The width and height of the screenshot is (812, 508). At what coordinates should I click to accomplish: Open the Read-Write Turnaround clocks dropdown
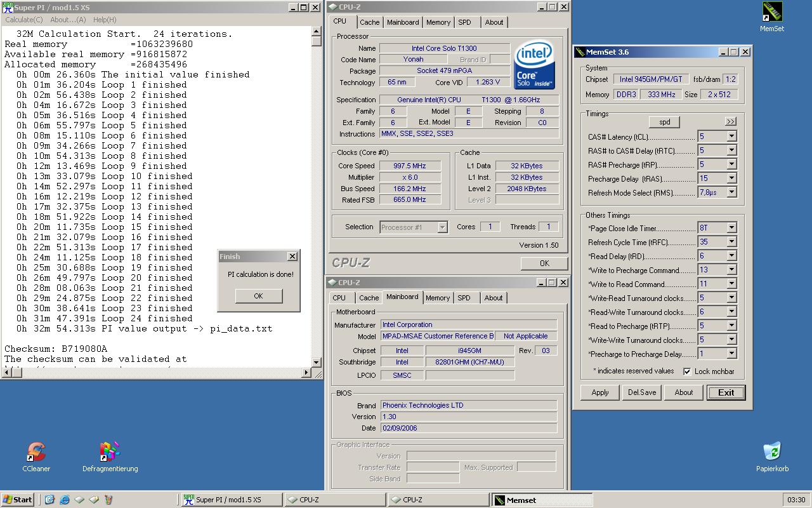[x=731, y=312]
